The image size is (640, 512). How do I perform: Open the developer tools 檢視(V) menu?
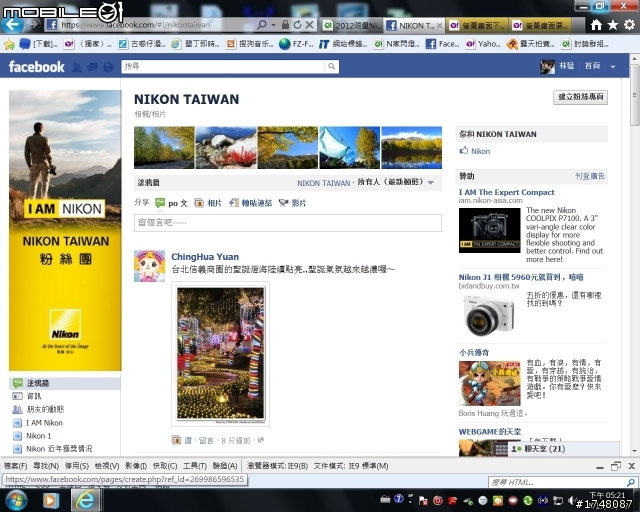click(107, 466)
